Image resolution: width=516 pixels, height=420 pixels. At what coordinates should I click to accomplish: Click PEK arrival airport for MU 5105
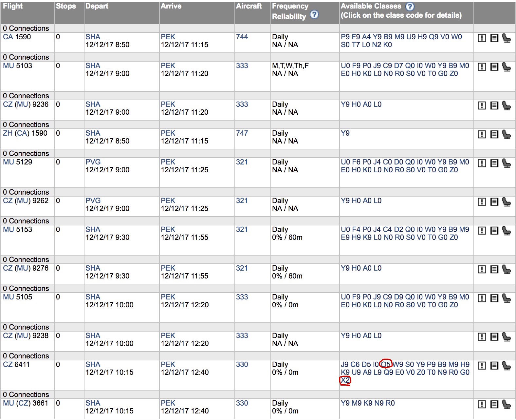pyautogui.click(x=168, y=297)
